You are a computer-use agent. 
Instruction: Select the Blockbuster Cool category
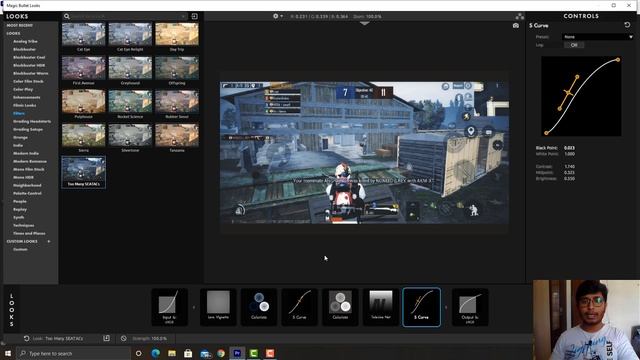click(29, 57)
